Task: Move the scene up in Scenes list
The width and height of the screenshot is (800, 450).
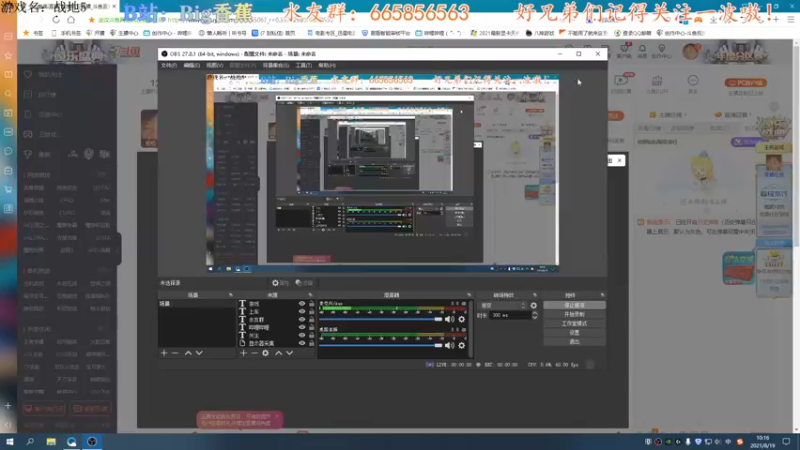Action: coord(188,353)
